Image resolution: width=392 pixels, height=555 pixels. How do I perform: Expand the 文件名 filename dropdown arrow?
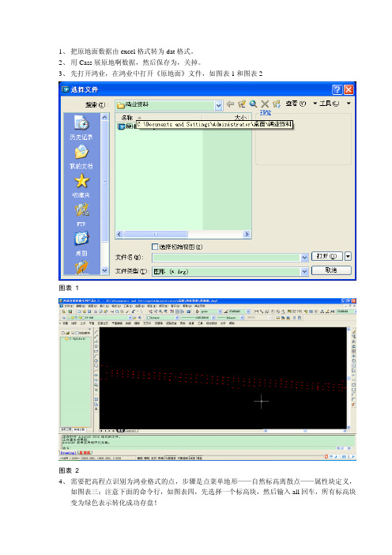point(304,258)
